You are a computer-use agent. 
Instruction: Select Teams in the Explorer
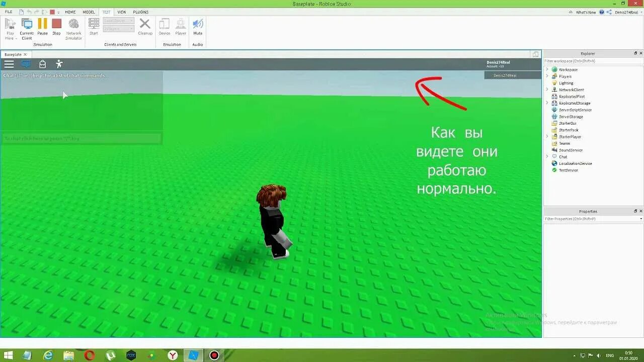tap(565, 143)
